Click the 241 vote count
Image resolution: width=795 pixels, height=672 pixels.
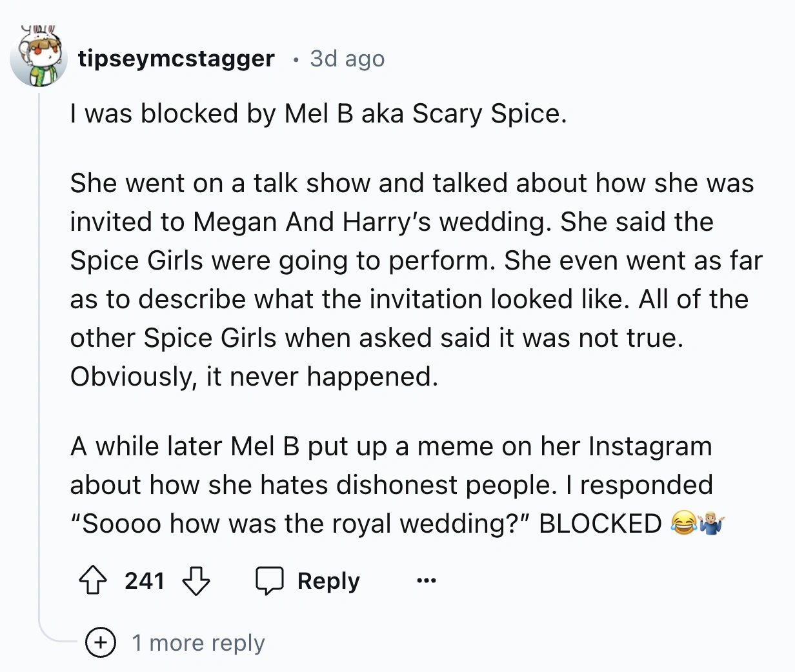[x=145, y=580]
